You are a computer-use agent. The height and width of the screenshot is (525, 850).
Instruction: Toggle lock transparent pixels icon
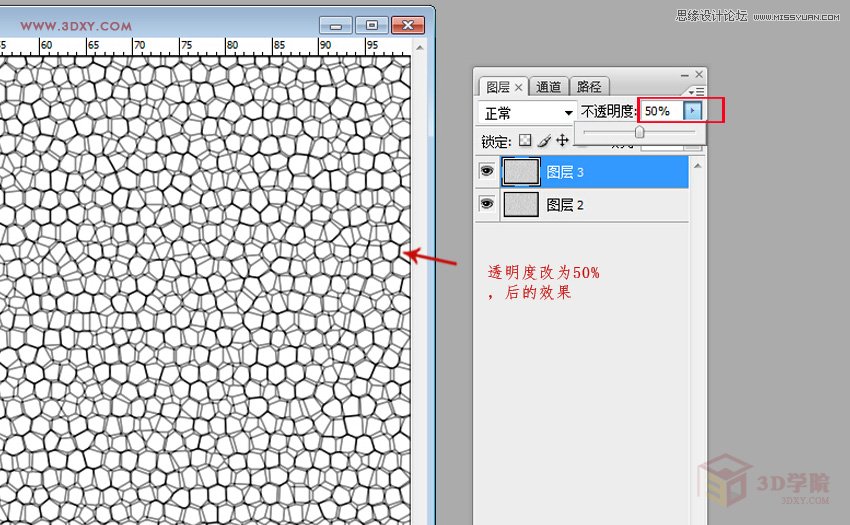coord(525,140)
